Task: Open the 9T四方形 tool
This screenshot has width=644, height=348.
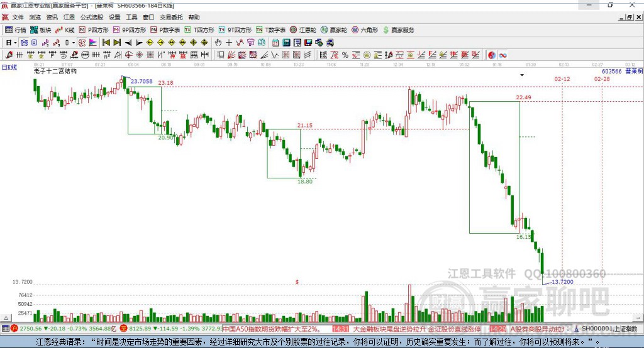Action: tap(235, 30)
